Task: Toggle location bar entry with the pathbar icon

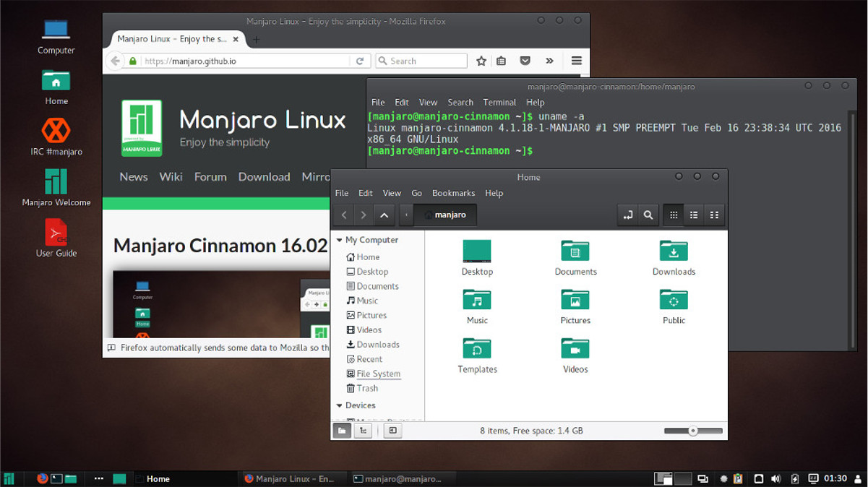Action: [x=628, y=215]
